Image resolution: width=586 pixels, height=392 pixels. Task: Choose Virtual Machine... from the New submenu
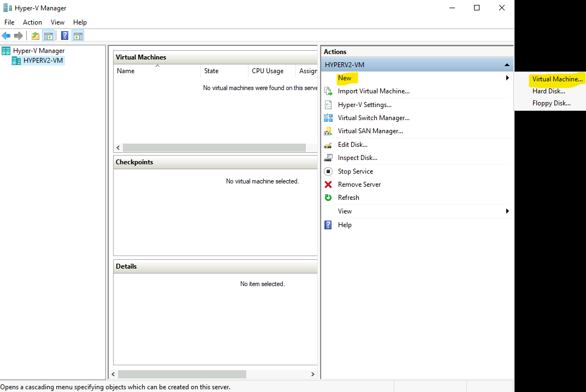(x=557, y=79)
